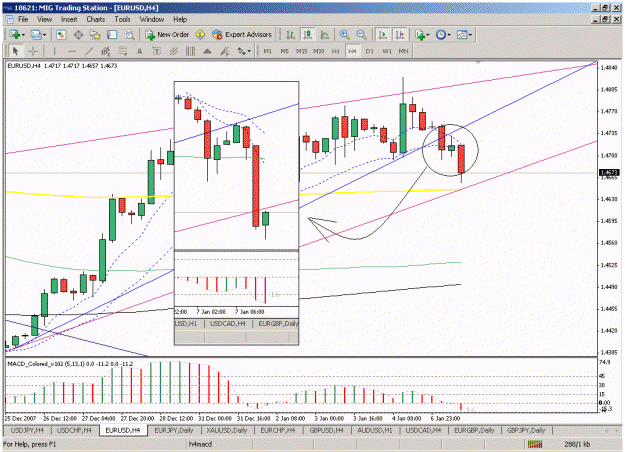The width and height of the screenshot is (625, 452).
Task: Switch chart to line chart style
Action: pyautogui.click(x=325, y=35)
